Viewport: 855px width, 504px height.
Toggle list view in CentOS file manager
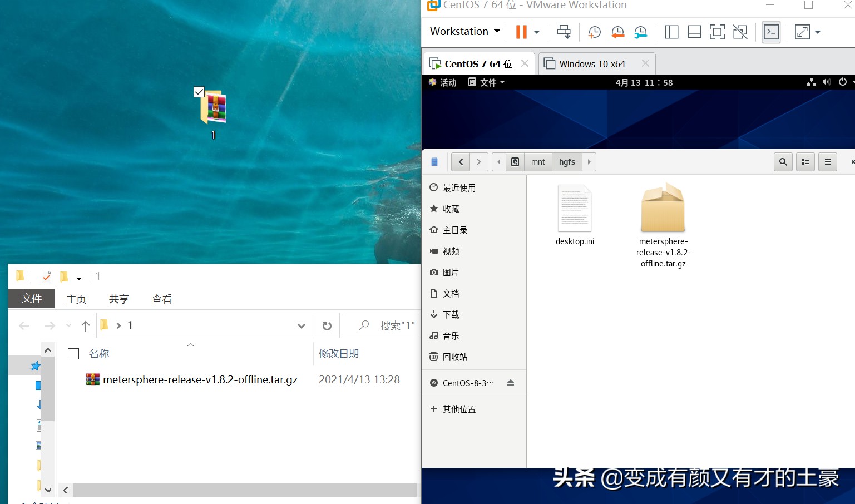tap(805, 162)
